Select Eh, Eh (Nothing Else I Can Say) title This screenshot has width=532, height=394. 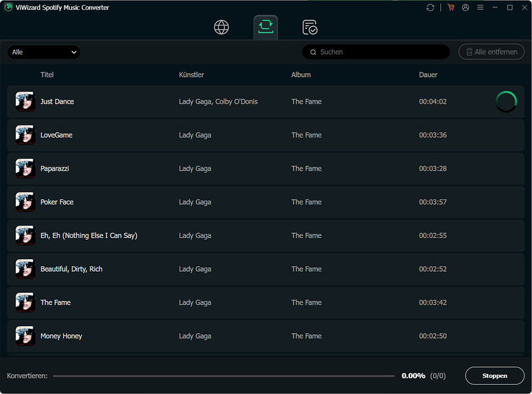(x=89, y=236)
